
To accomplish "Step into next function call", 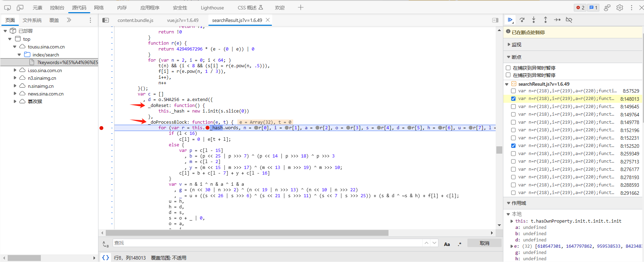I will point(534,20).
